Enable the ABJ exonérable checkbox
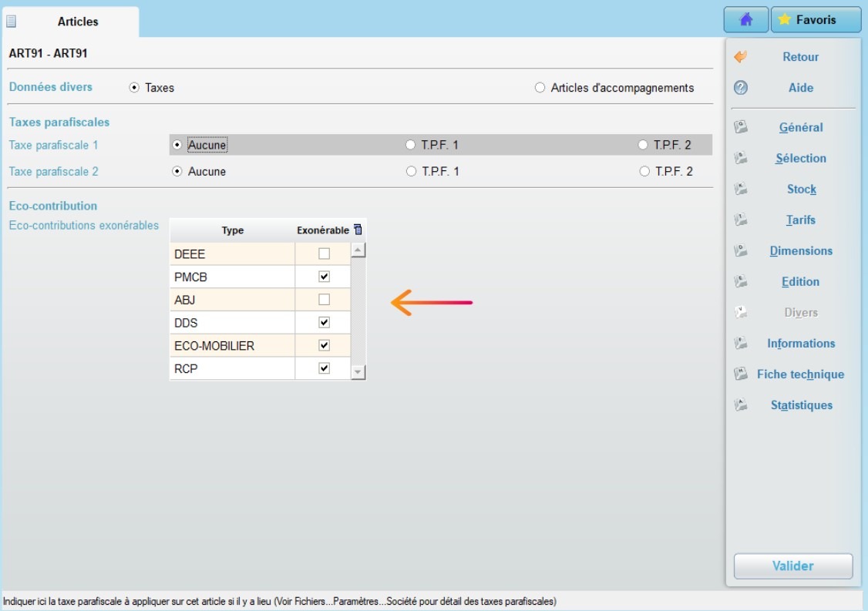This screenshot has width=868, height=611. coord(324,300)
